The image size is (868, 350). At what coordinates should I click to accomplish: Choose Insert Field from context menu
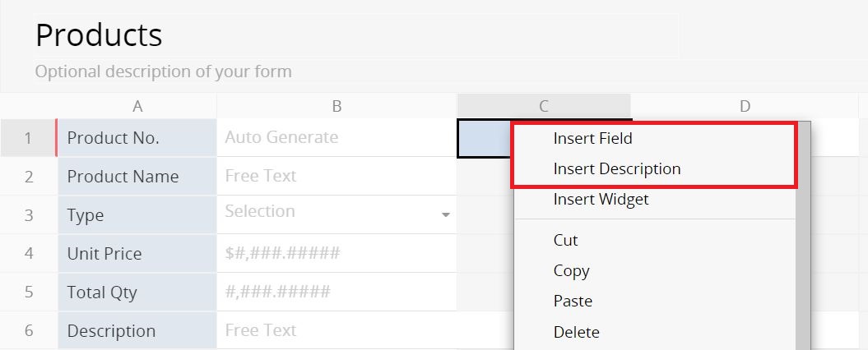pos(592,138)
